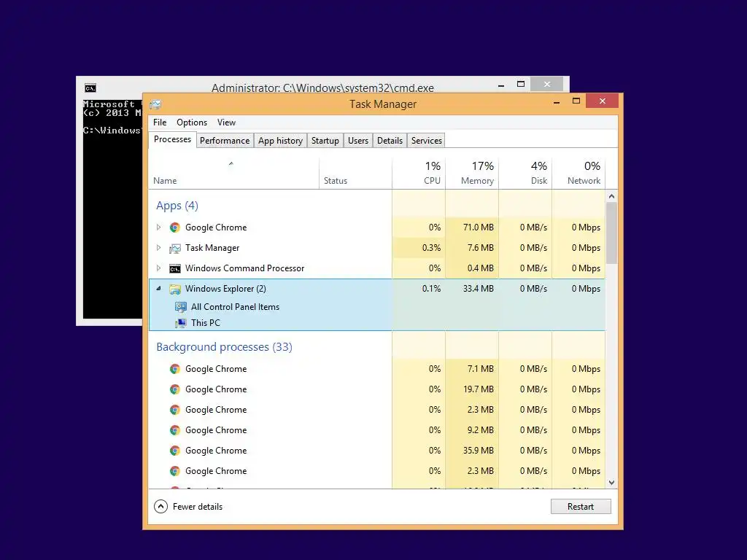Open the File menu
747x560 pixels.
click(x=160, y=122)
